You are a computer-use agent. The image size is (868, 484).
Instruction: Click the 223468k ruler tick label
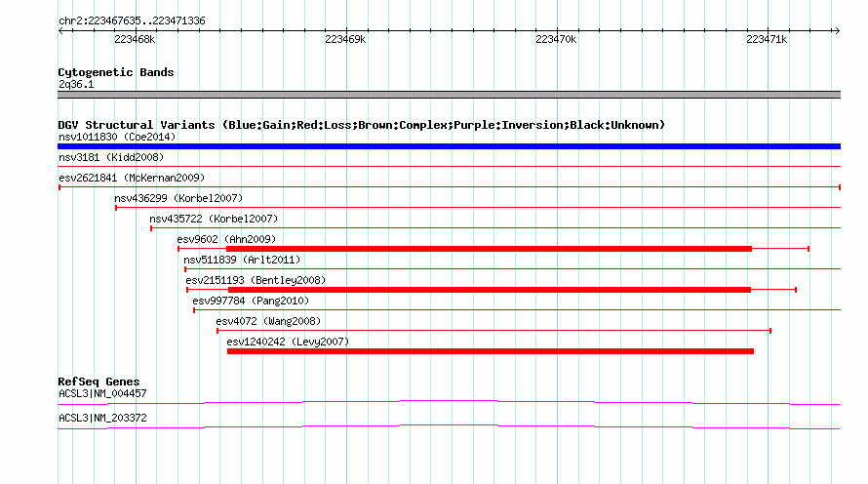pos(135,39)
